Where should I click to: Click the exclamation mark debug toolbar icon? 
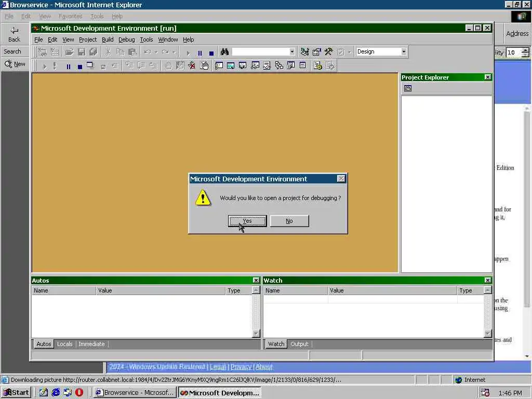(55, 66)
